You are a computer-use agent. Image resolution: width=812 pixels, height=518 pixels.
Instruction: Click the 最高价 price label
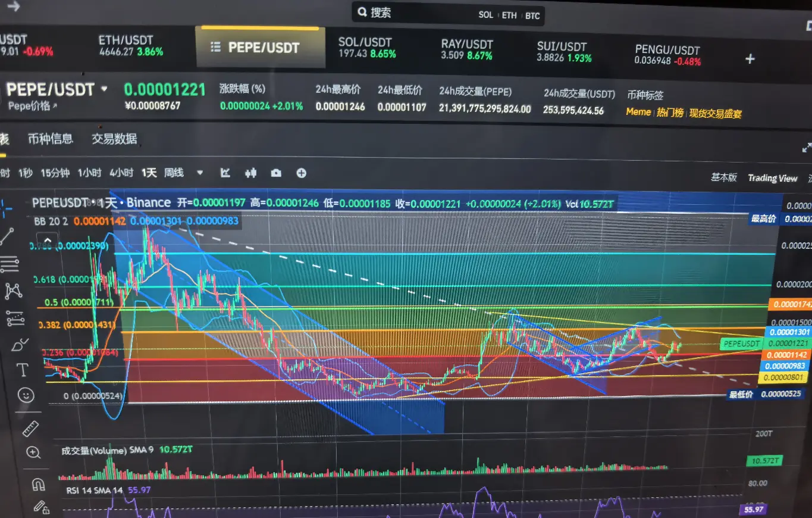pyautogui.click(x=763, y=219)
